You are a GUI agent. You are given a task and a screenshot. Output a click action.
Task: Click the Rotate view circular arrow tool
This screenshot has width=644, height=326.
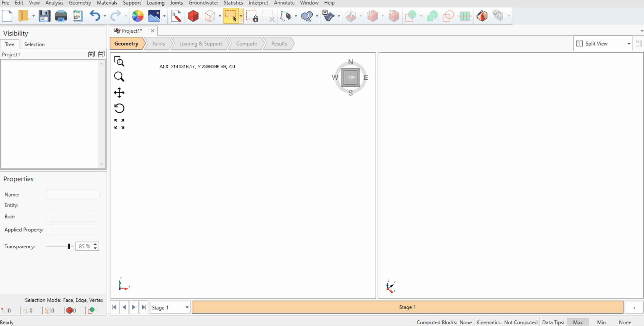pos(119,108)
